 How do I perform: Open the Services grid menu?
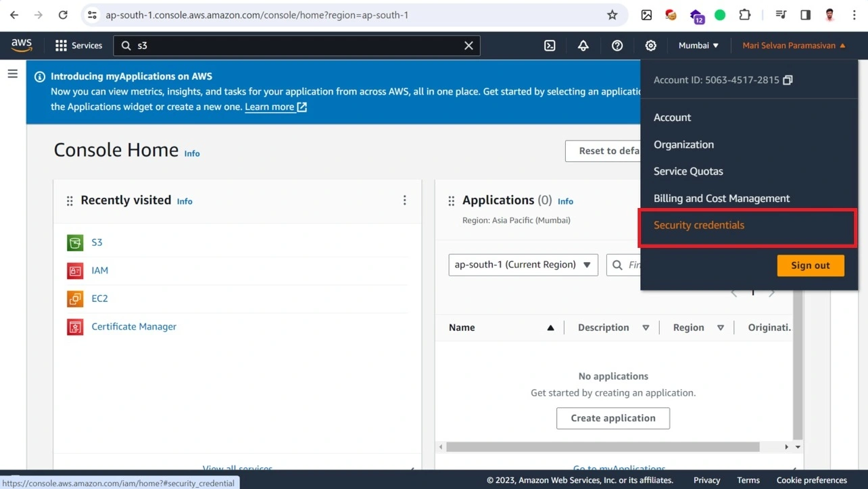(x=78, y=45)
